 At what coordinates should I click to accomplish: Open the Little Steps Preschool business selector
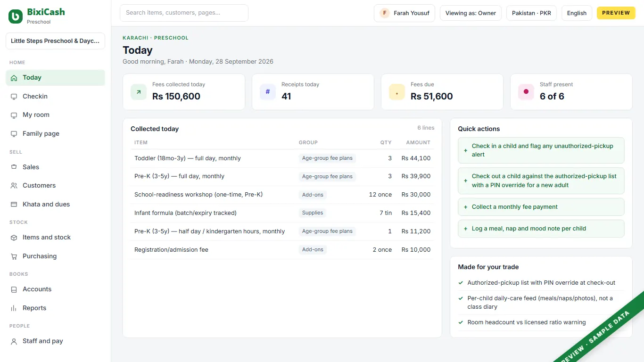[55, 41]
